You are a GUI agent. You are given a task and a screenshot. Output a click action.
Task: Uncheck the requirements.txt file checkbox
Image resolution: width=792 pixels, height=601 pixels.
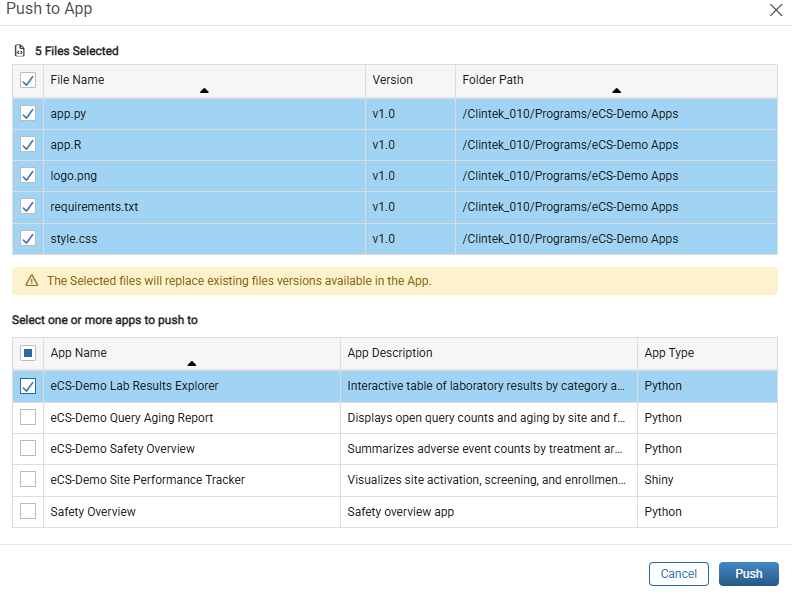[28, 207]
